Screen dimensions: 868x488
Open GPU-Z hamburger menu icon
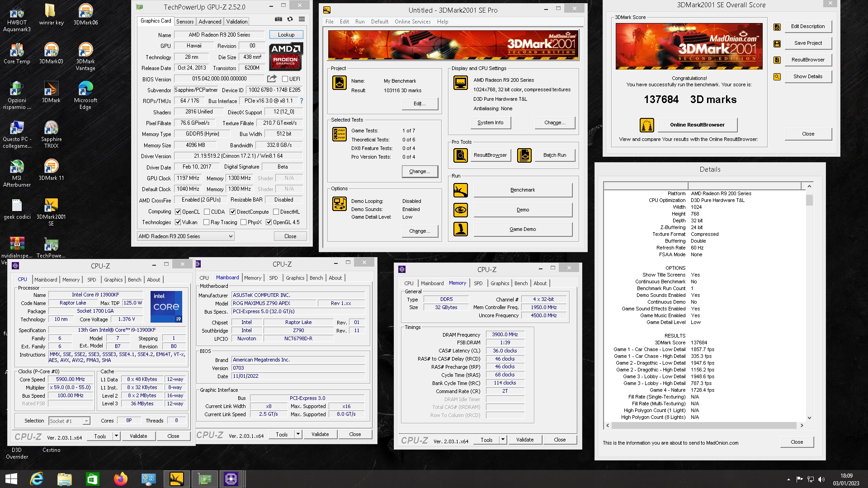click(302, 19)
